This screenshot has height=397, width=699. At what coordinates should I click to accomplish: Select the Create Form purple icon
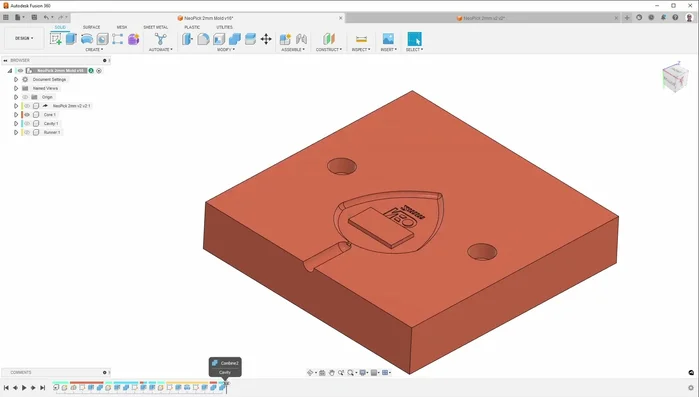pos(133,39)
